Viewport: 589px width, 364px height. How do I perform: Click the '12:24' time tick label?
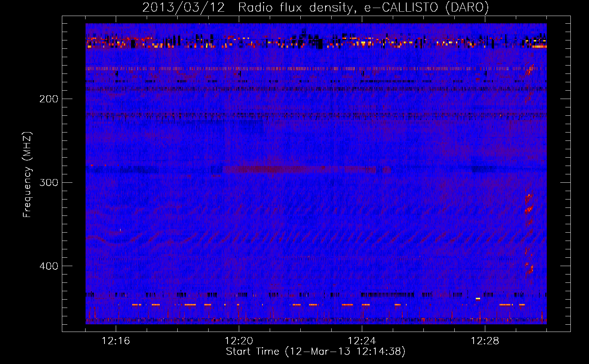362,341
